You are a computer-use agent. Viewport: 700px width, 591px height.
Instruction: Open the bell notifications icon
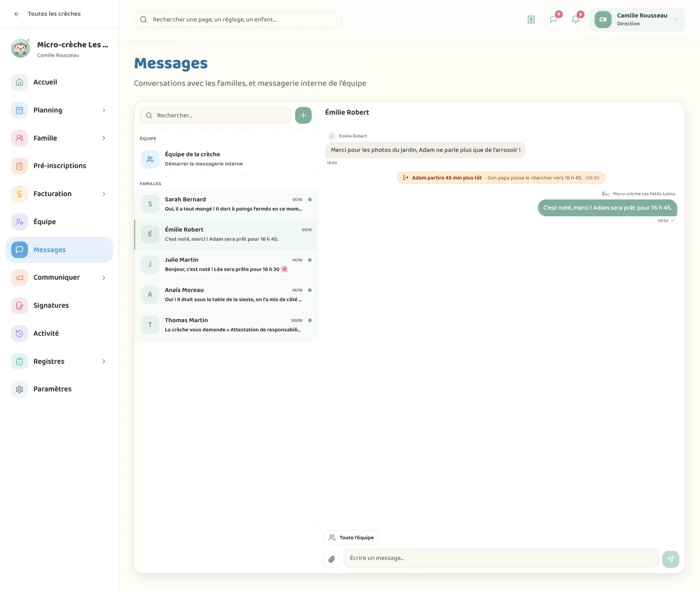coord(576,19)
